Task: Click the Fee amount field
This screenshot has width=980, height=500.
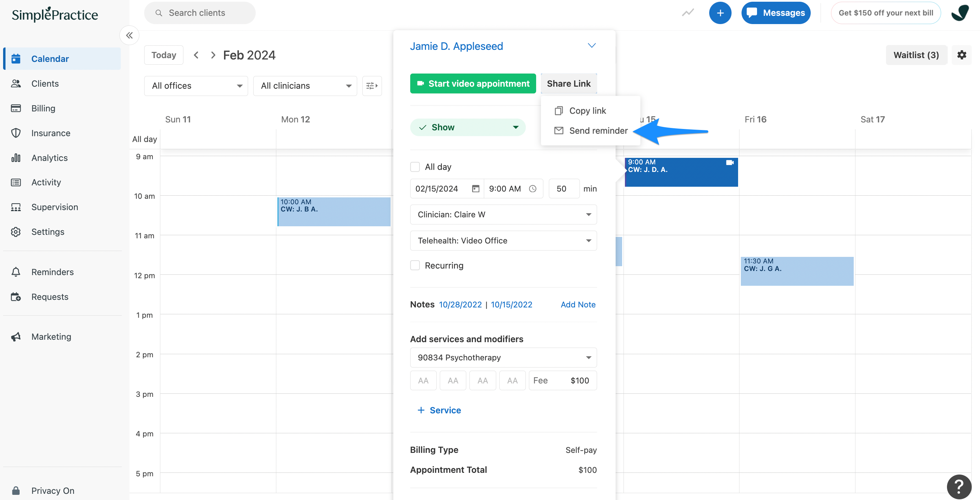Action: click(x=562, y=381)
